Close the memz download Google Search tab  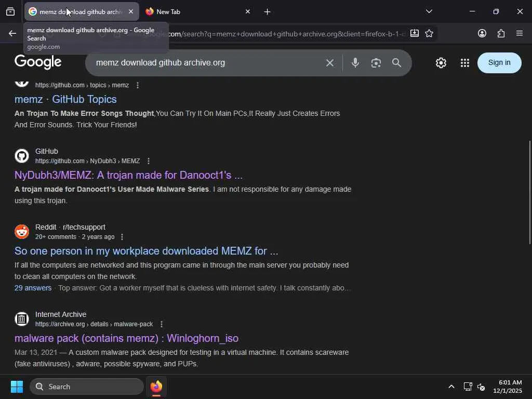coord(131,11)
